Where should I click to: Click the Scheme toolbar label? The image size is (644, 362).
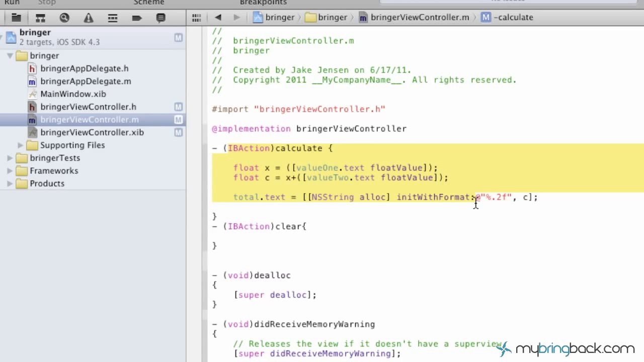tap(149, 3)
